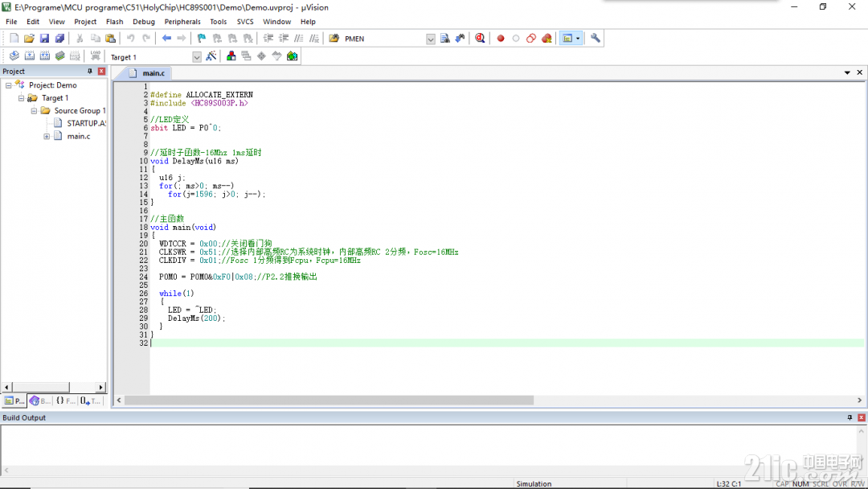Close the Project panel
The width and height of the screenshot is (868, 489).
(101, 72)
